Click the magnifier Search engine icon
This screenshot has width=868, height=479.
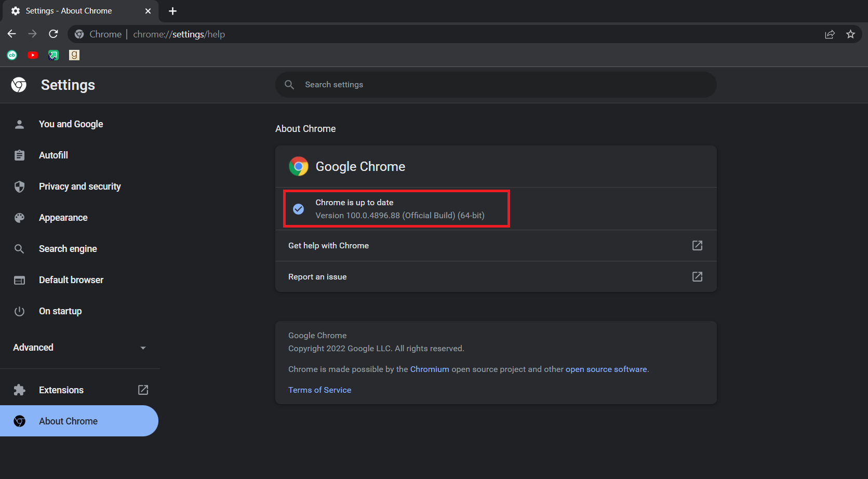coord(19,249)
